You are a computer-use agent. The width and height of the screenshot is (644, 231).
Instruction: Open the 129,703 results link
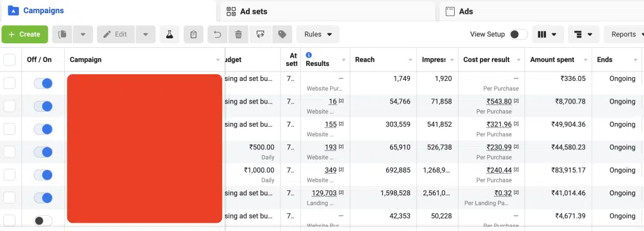325,193
